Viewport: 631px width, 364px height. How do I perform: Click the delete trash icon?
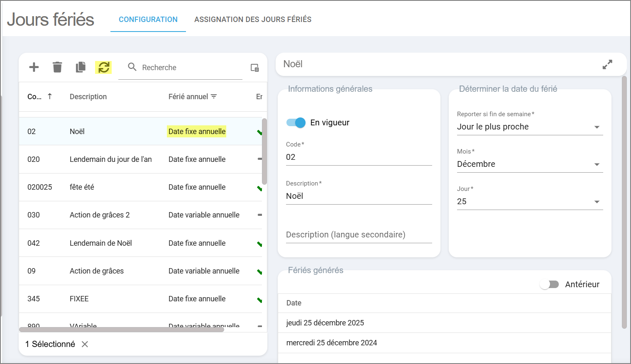pyautogui.click(x=57, y=67)
